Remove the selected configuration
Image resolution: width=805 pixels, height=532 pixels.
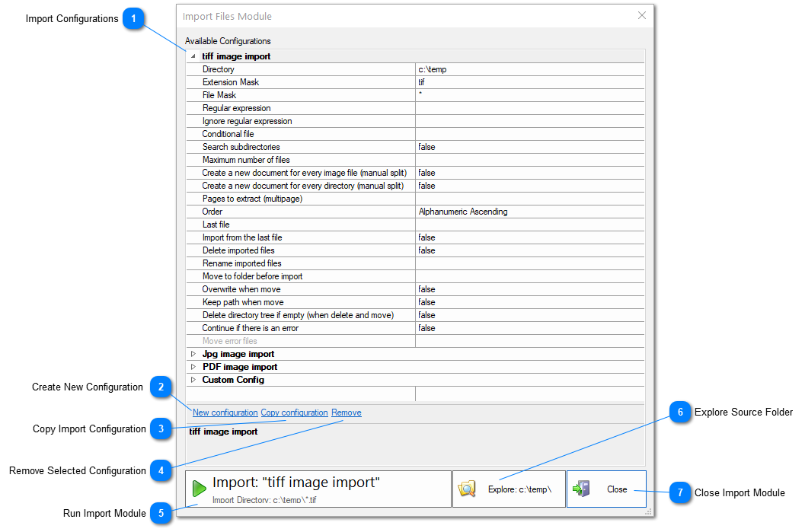pos(346,412)
